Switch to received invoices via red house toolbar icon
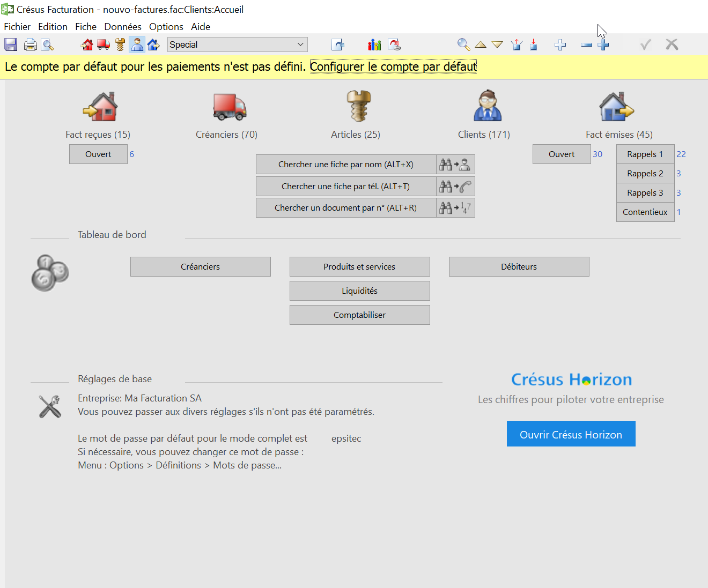Image resolution: width=708 pixels, height=588 pixels. 87,44
